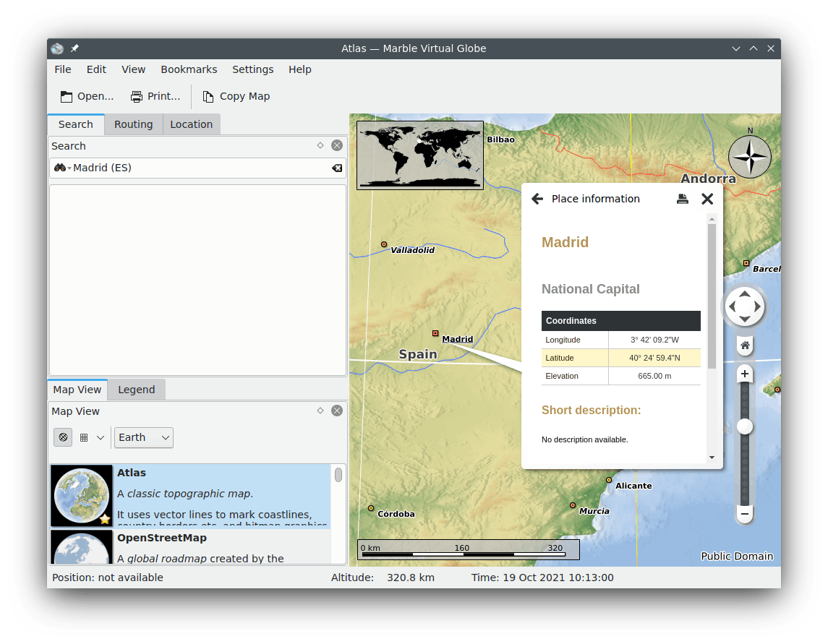828x644 pixels.
Task: Click the Marble app icon in title bar
Action: tap(57, 48)
